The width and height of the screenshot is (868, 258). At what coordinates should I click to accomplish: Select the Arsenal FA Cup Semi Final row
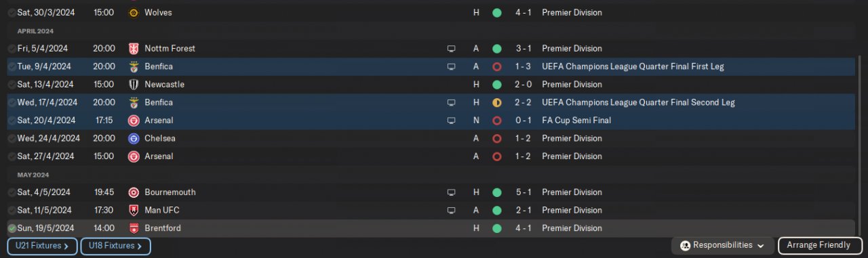coord(434,121)
